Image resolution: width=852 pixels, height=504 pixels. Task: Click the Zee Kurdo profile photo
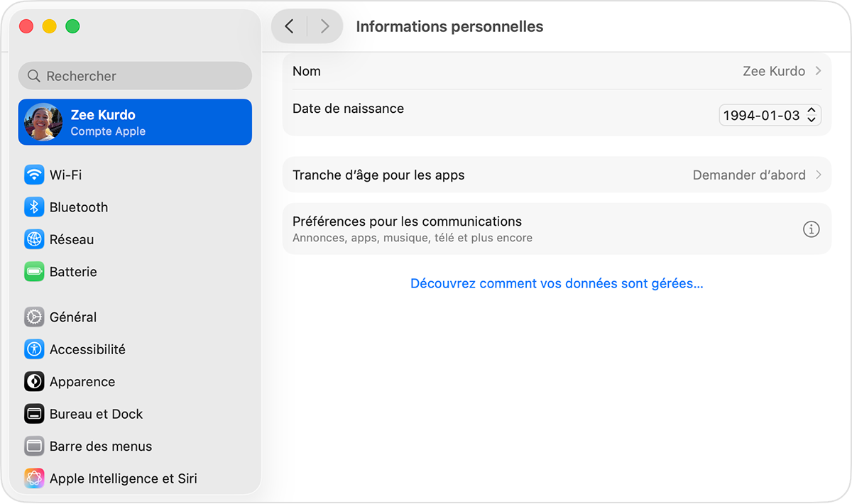43,121
